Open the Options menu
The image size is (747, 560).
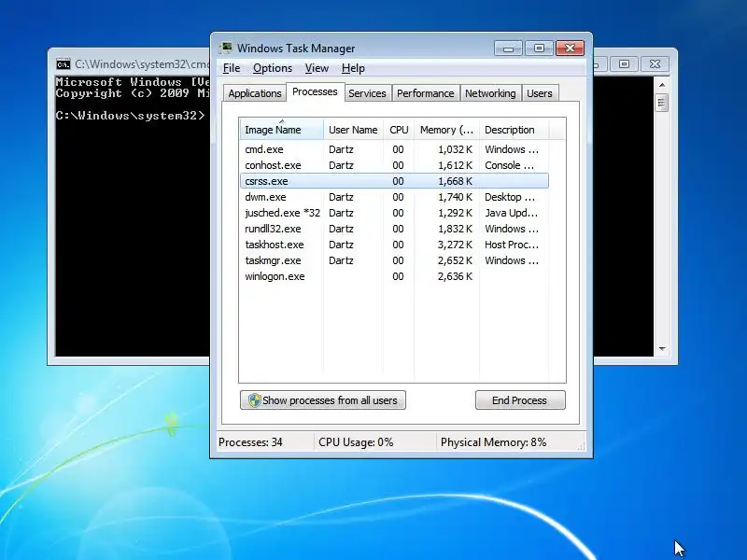tap(273, 68)
